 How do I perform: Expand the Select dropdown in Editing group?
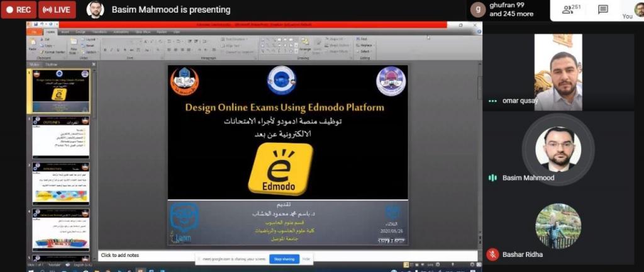coord(365,52)
